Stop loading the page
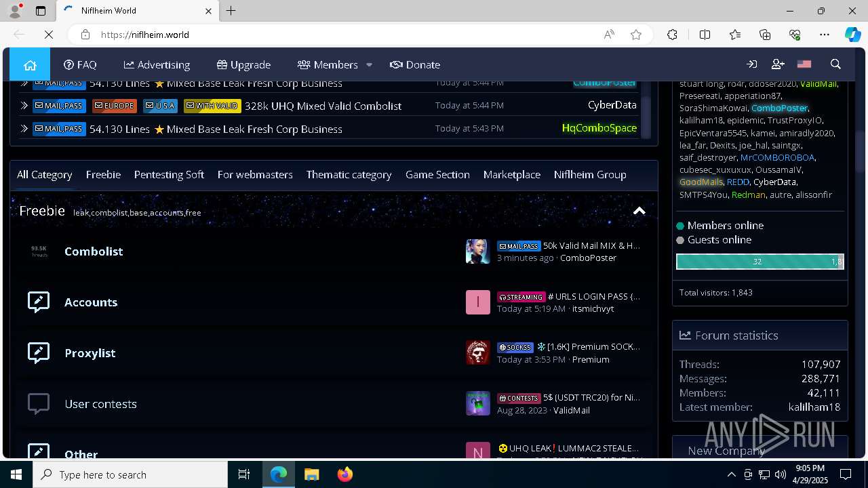The image size is (868, 488). tap(49, 35)
